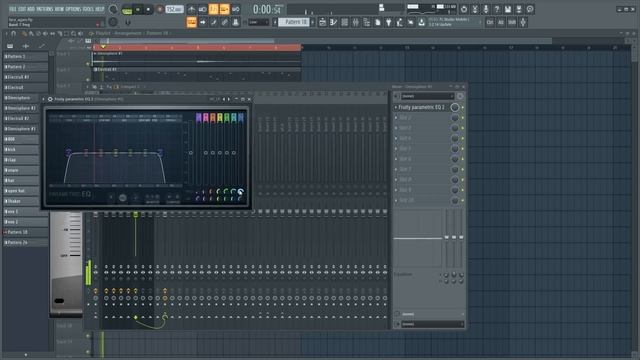
Task: Select the playlist paint brush tool
Action: click(x=31, y=33)
